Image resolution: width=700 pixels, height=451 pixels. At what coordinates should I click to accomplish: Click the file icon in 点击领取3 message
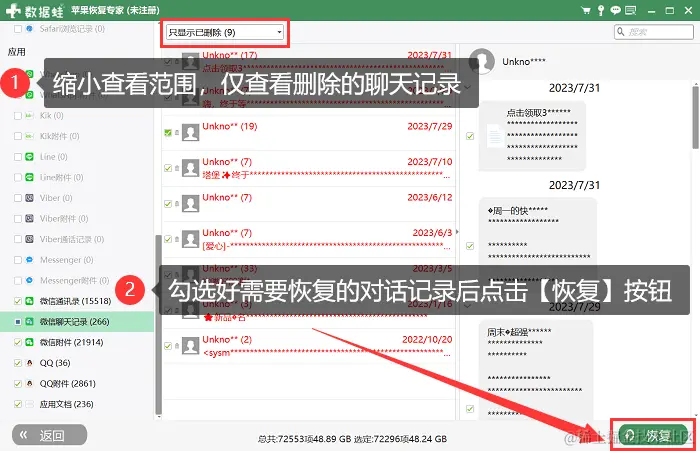495,136
